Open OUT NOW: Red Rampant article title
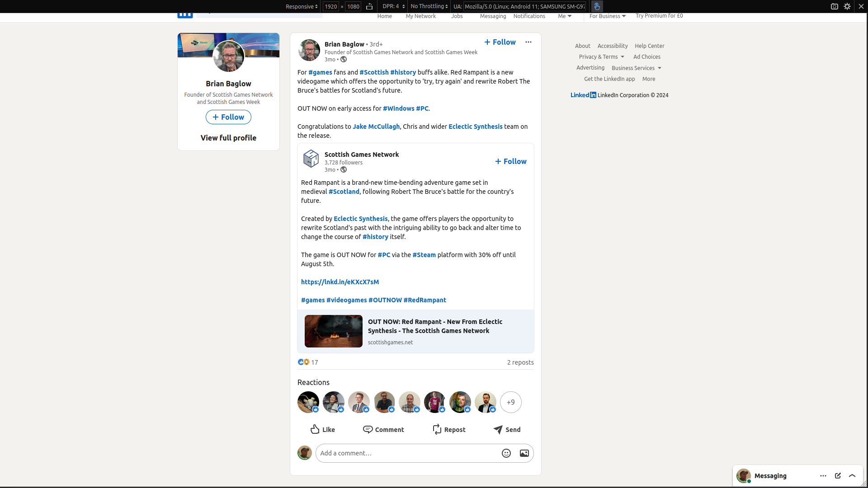 coord(435,326)
